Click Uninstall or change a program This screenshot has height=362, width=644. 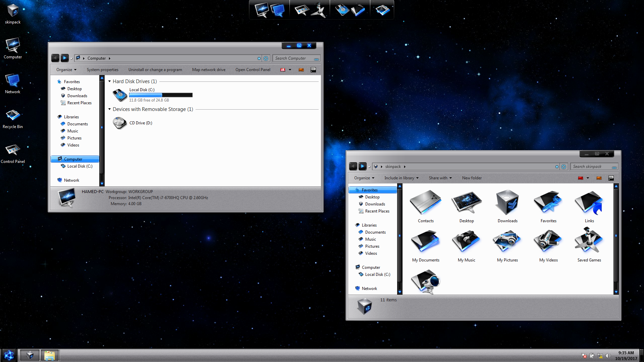point(155,70)
